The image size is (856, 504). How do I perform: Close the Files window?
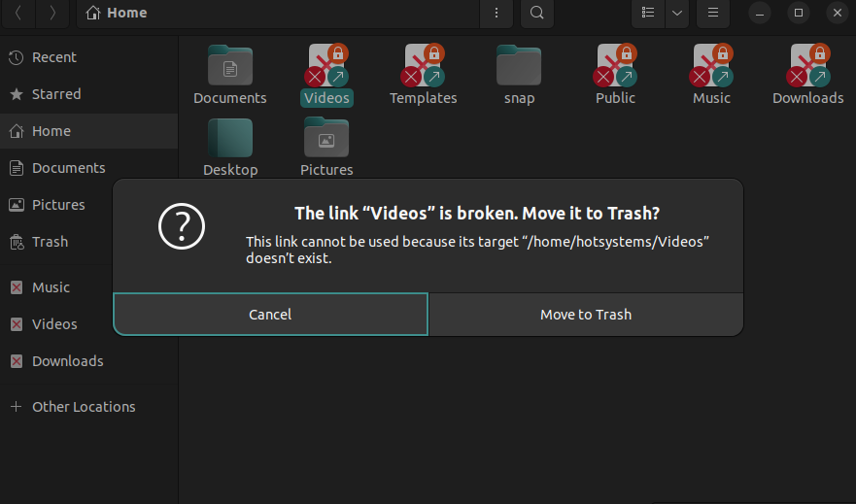tap(838, 13)
